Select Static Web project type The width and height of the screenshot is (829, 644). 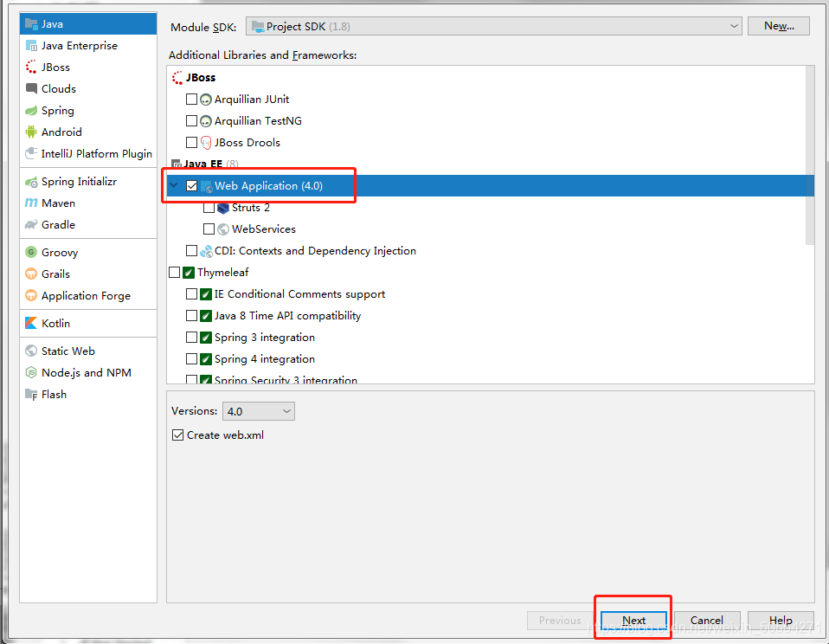pyautogui.click(x=87, y=351)
